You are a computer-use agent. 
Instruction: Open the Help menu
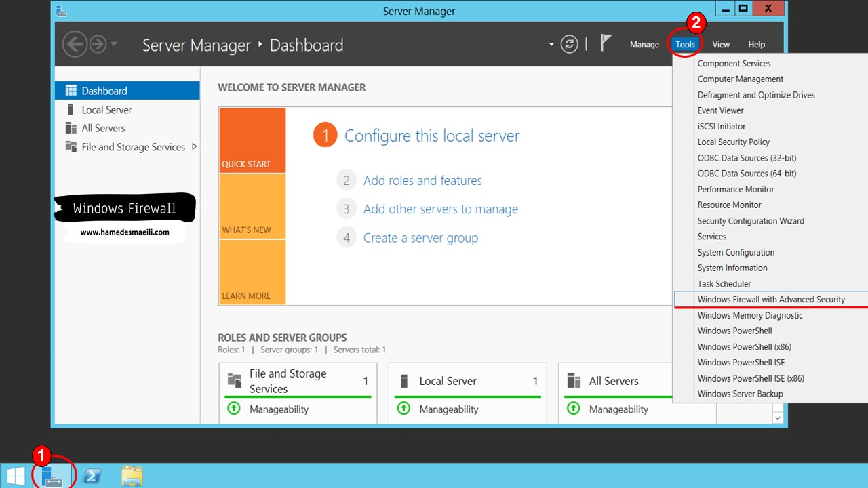(x=757, y=45)
